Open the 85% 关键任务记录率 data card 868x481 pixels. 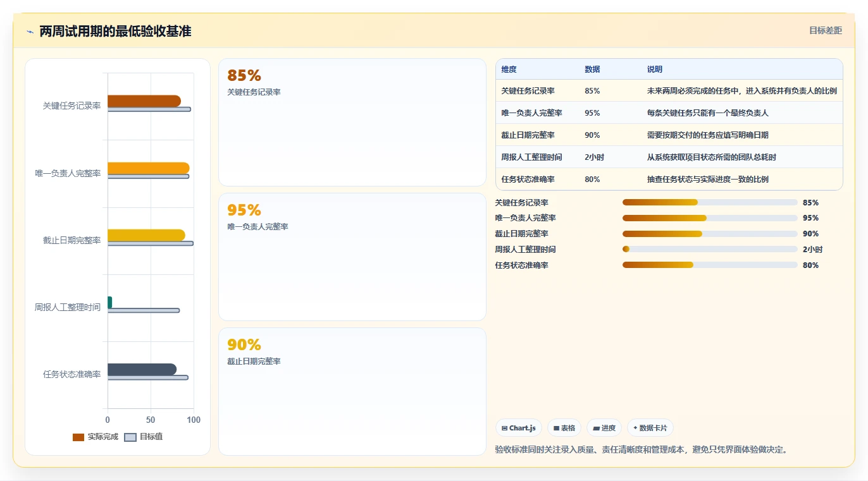pos(352,123)
